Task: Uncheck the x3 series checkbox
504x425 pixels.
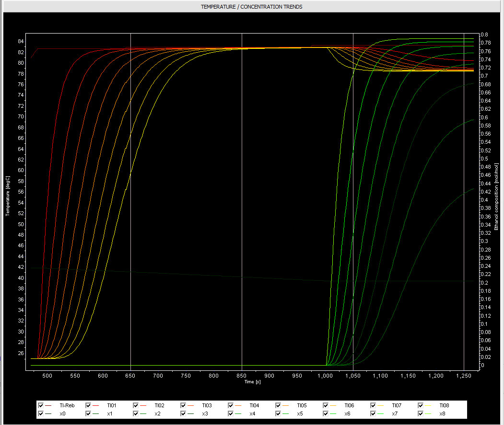Action: [x=184, y=414]
